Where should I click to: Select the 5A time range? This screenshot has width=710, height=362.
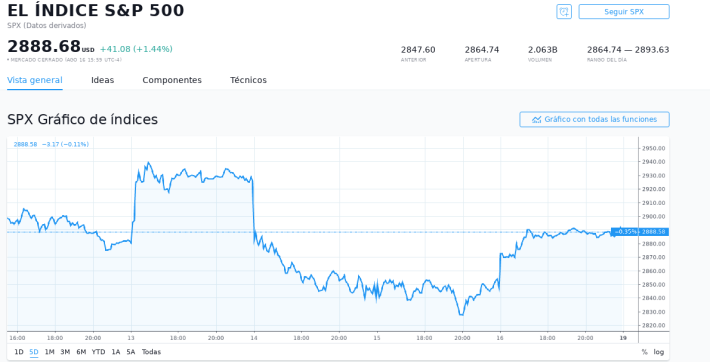131,352
